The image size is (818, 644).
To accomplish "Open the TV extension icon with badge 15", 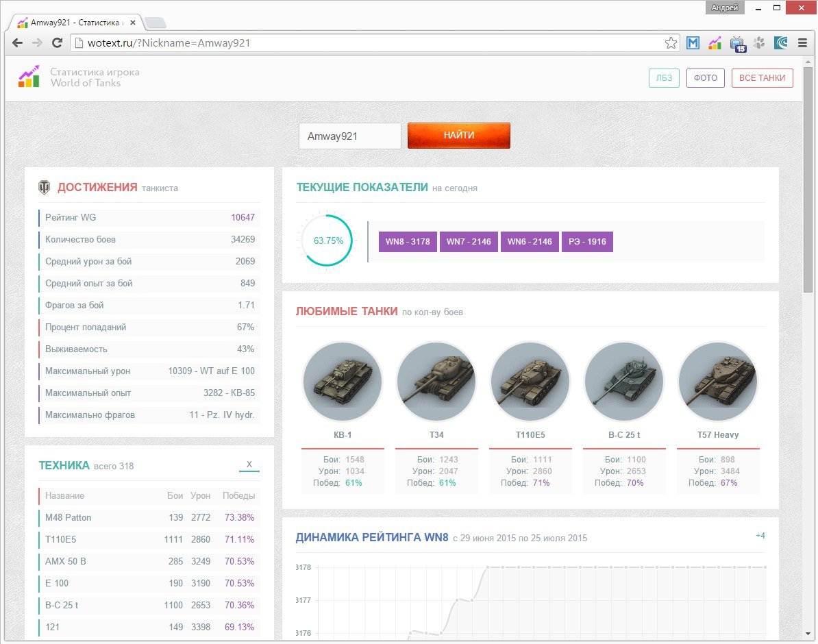I will (x=738, y=44).
